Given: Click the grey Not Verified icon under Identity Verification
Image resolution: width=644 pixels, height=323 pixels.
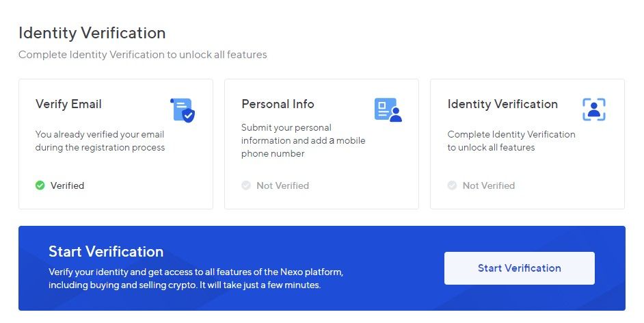Looking at the screenshot, I should coord(452,185).
